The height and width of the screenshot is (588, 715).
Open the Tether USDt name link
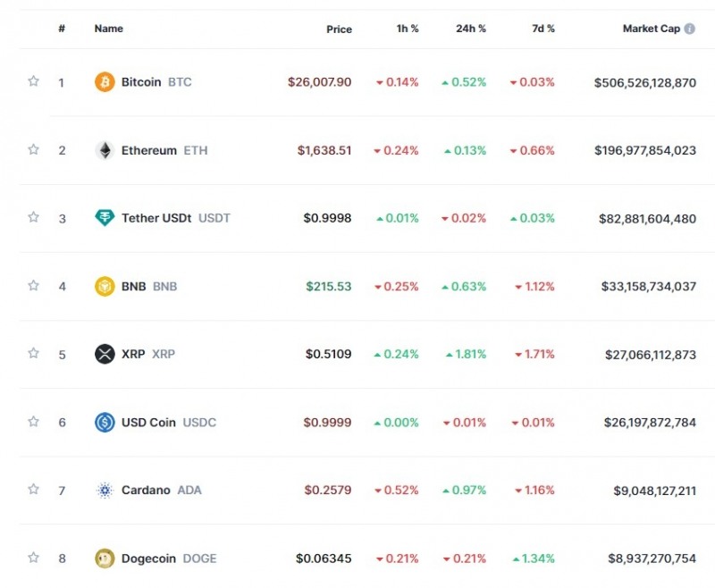156,218
